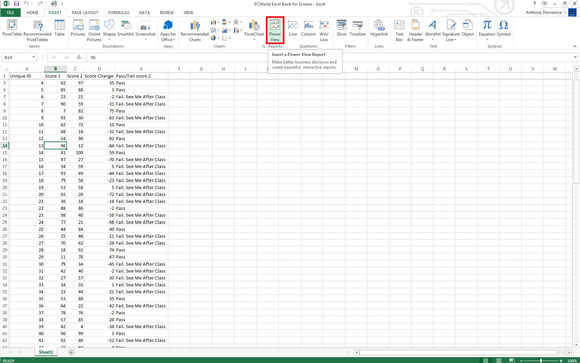Add a new sheet with plus button
The height and width of the screenshot is (363, 580).
pos(71,352)
